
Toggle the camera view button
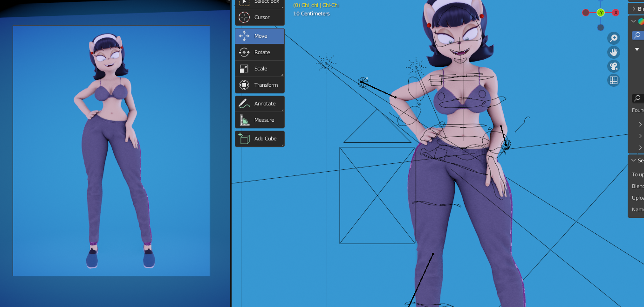pos(614,66)
